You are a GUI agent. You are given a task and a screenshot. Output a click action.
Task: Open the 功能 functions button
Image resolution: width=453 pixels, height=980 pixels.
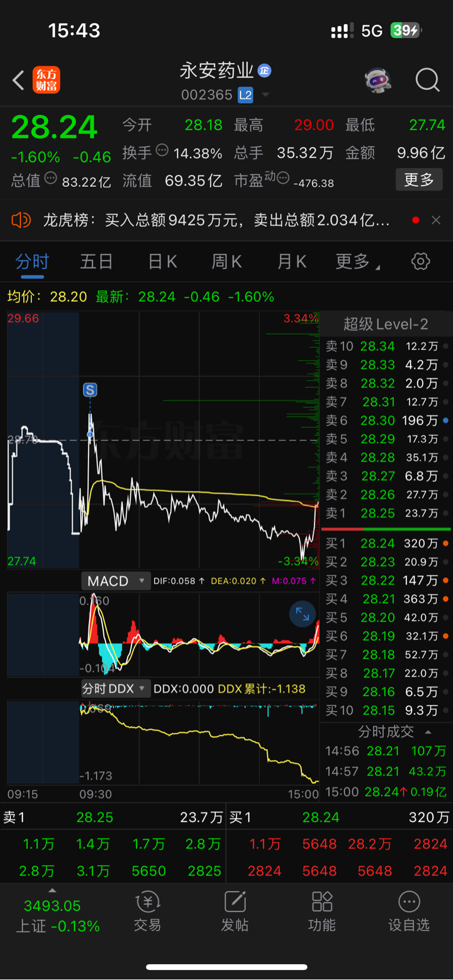321,912
